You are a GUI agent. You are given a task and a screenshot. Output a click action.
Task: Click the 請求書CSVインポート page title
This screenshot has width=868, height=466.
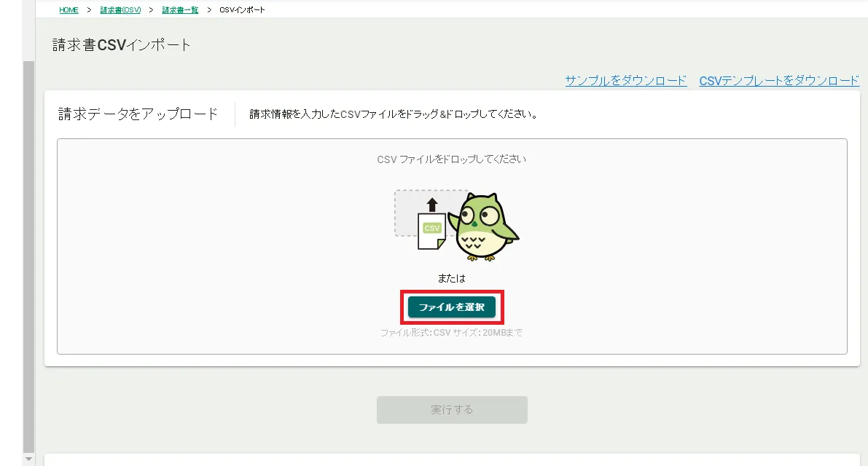point(121,44)
